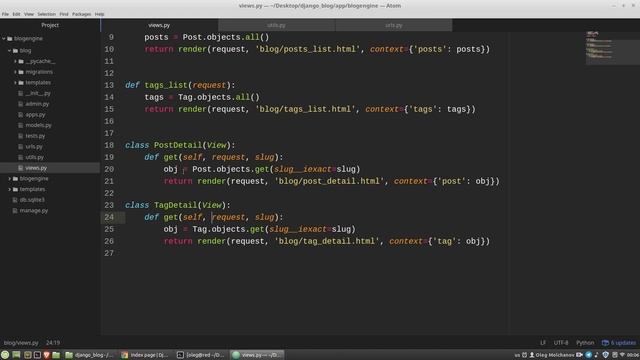Switch to django_blog file manager taskbar window
Image resolution: width=640 pixels, height=360 pixels.
(90, 355)
